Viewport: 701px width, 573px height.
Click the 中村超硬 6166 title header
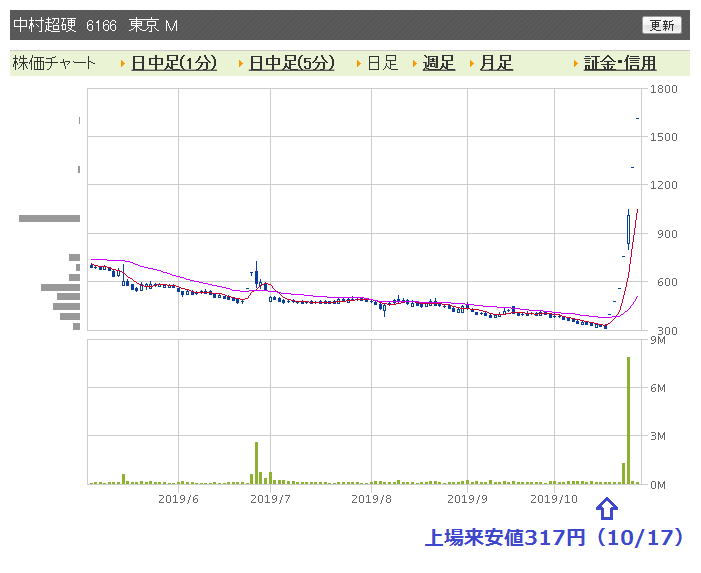click(x=96, y=25)
